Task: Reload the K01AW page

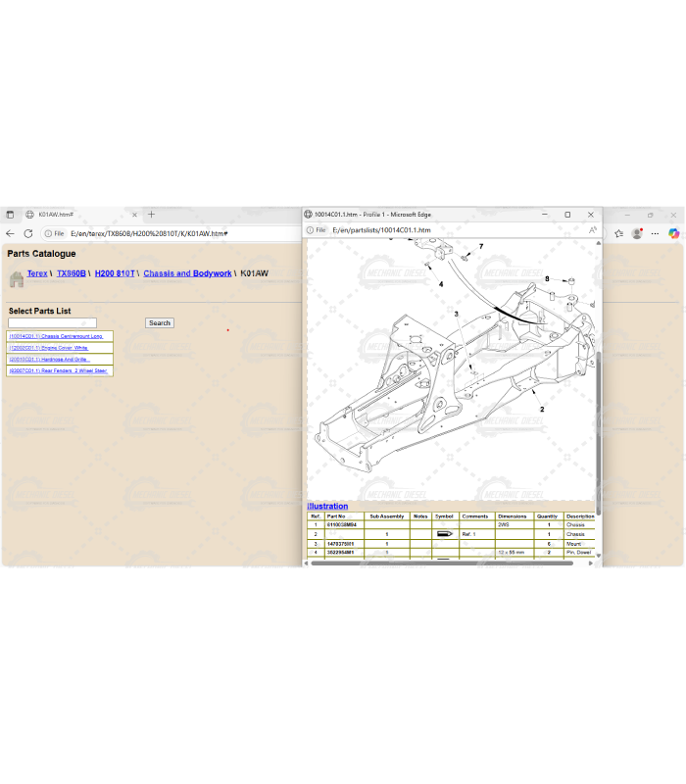Action: [x=28, y=233]
